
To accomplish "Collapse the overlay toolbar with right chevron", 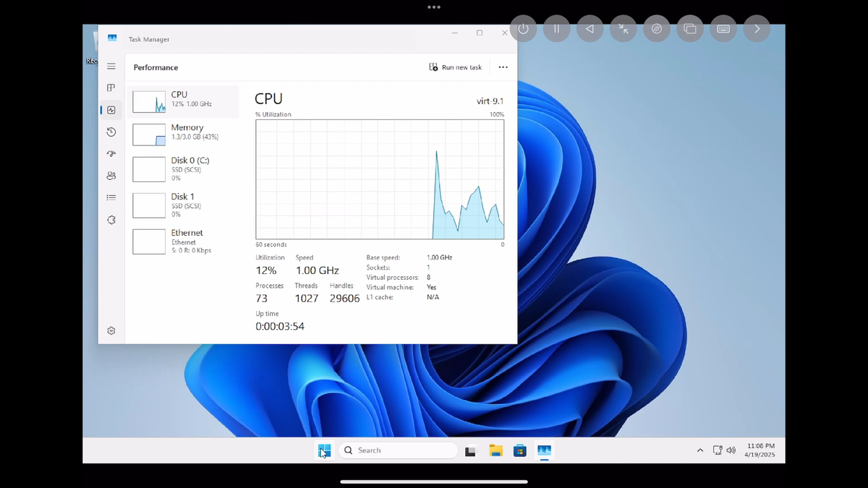I will pos(757,29).
